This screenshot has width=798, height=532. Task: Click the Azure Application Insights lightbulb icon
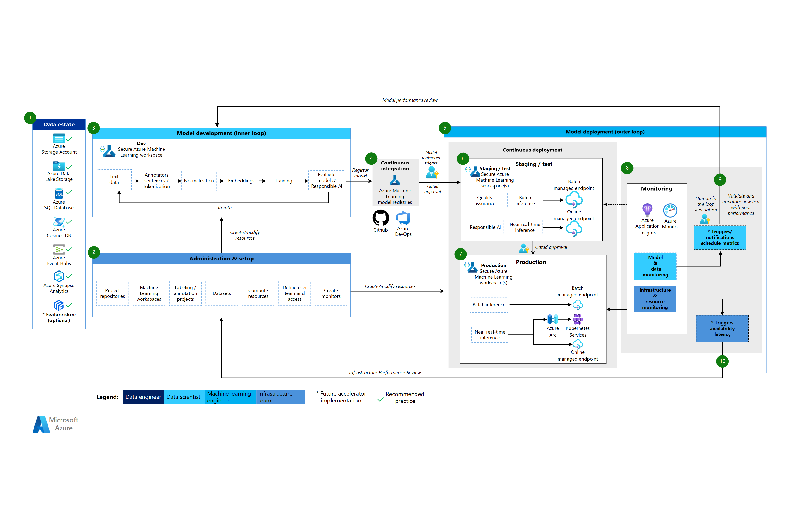647,210
